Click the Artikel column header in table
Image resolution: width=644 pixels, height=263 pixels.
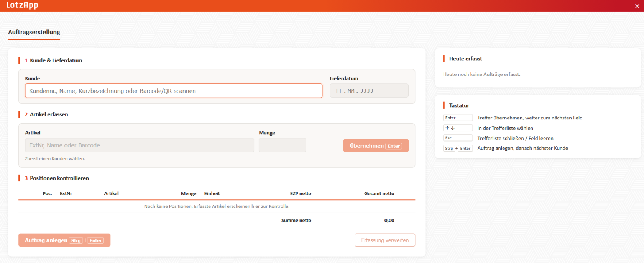(x=112, y=194)
